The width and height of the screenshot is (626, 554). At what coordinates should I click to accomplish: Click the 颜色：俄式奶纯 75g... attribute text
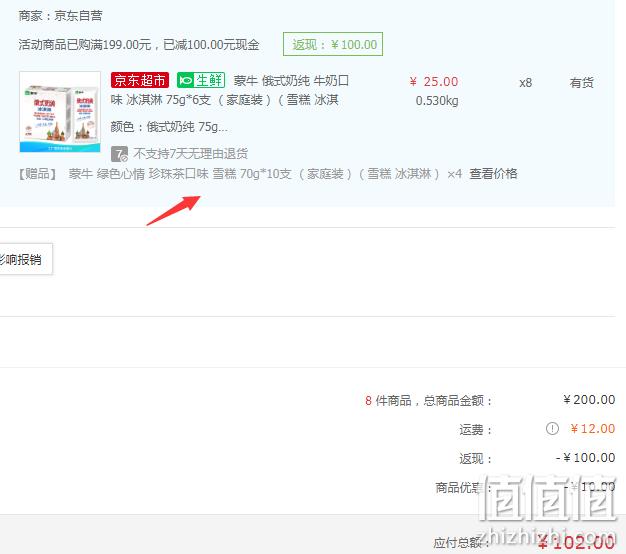point(169,127)
